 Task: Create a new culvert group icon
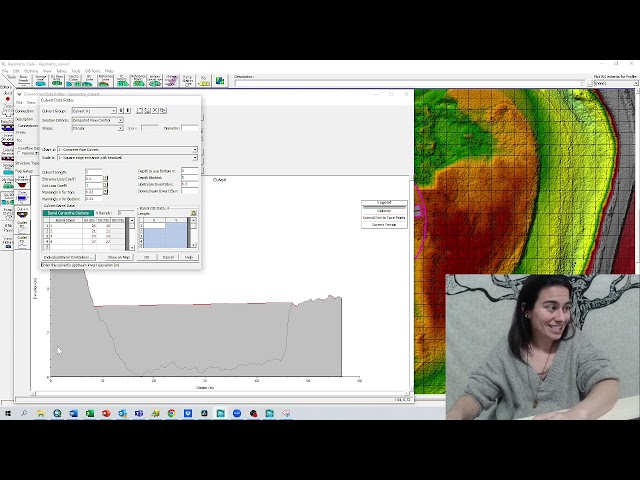pos(140,111)
